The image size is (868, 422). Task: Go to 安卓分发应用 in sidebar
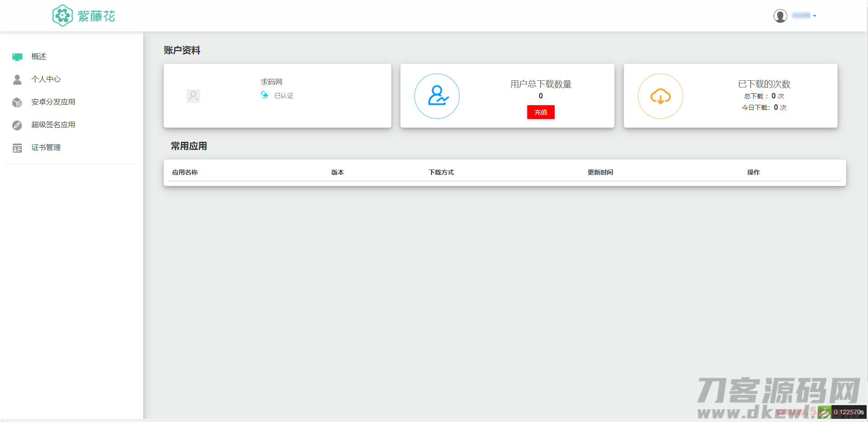pos(53,102)
